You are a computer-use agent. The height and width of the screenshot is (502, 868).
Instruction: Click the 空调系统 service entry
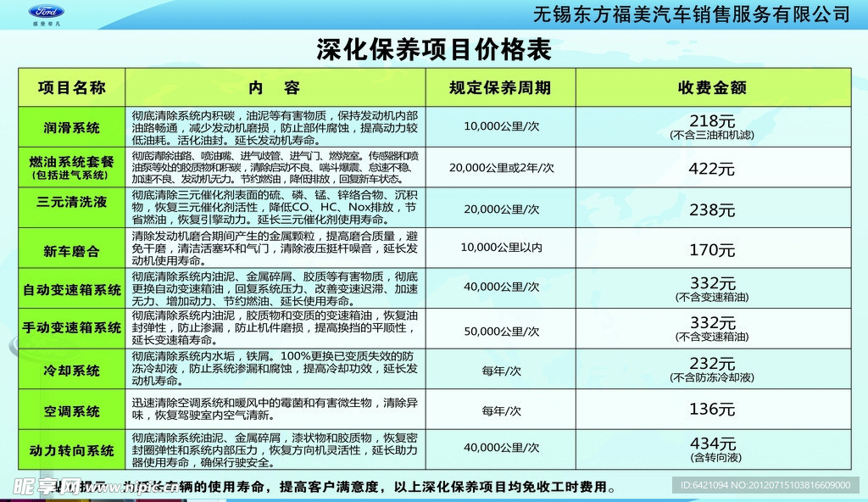[72, 411]
